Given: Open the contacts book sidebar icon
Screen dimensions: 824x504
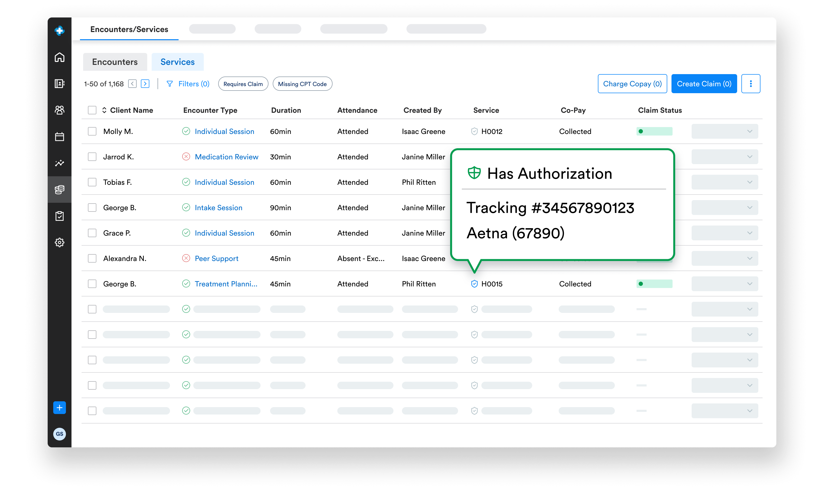Looking at the screenshot, I should 60,84.
